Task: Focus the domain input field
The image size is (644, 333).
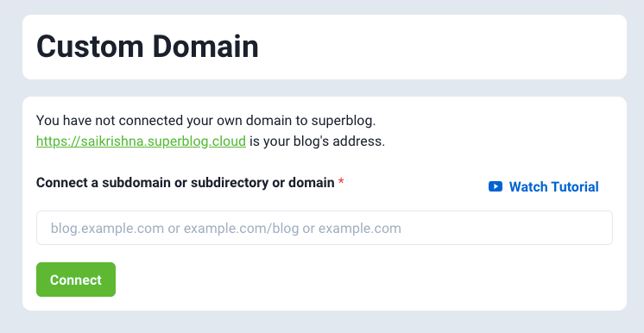Action: pos(325,228)
